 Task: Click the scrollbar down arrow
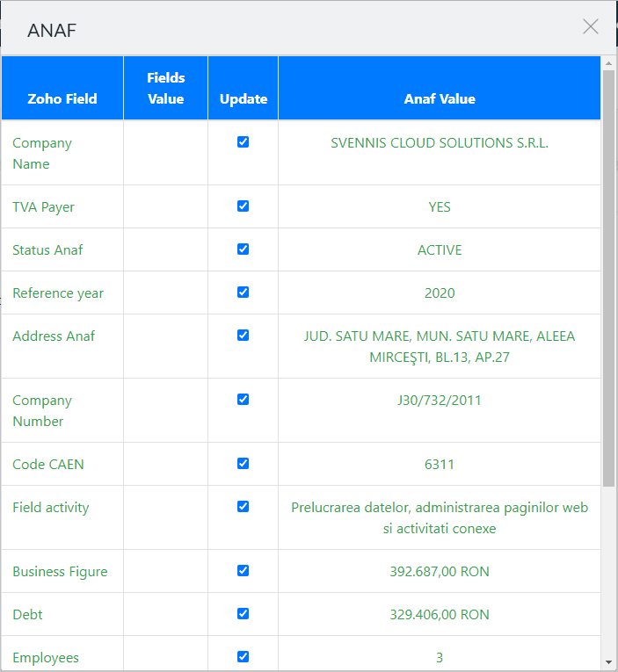[x=608, y=662]
